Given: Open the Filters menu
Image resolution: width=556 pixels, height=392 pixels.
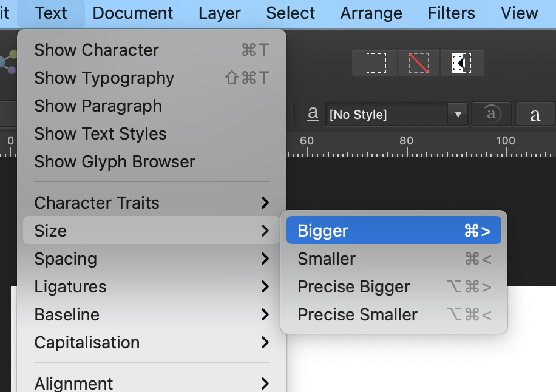Looking at the screenshot, I should 451,13.
